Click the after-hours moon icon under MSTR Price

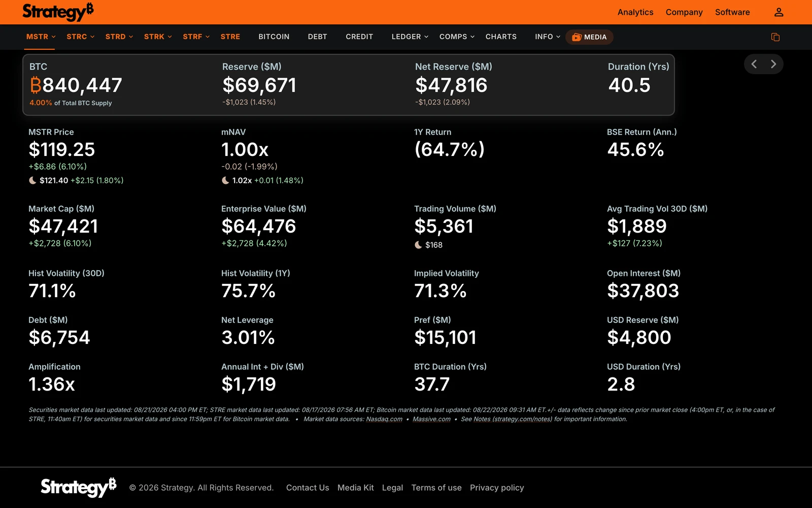point(32,180)
